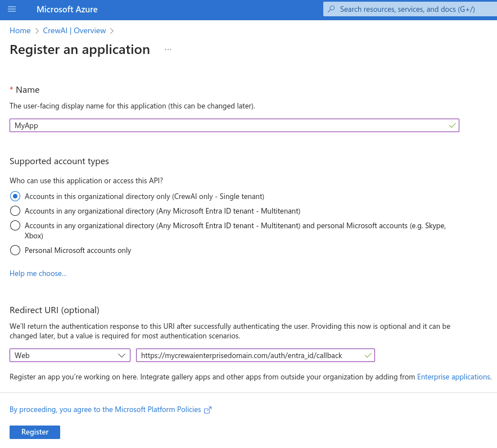Open the Azure portal hamburger menu
Viewport: 497px width, 448px height.
[12, 9]
